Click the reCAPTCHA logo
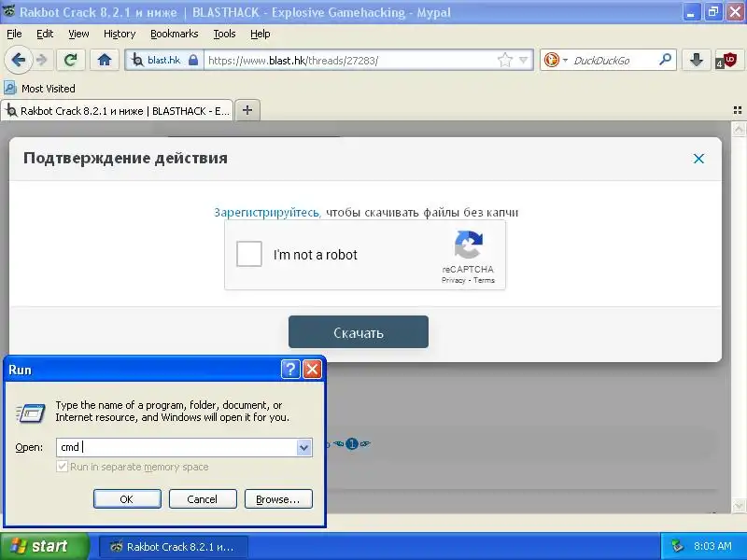Image resolution: width=747 pixels, height=560 pixels. click(469, 245)
